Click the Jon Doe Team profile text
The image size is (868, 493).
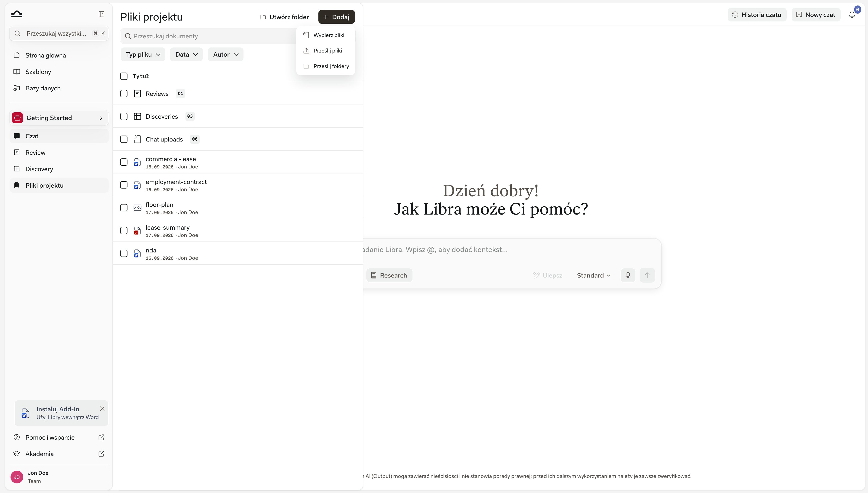pos(38,477)
